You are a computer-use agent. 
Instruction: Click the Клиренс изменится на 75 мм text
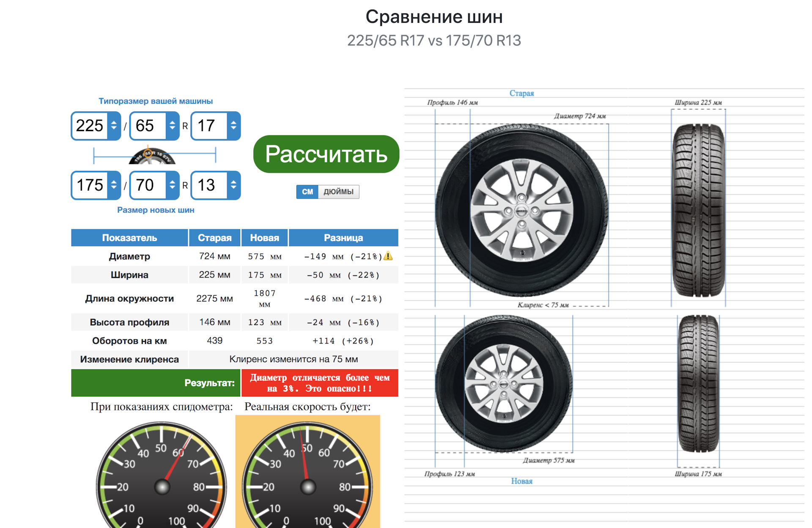[294, 360]
